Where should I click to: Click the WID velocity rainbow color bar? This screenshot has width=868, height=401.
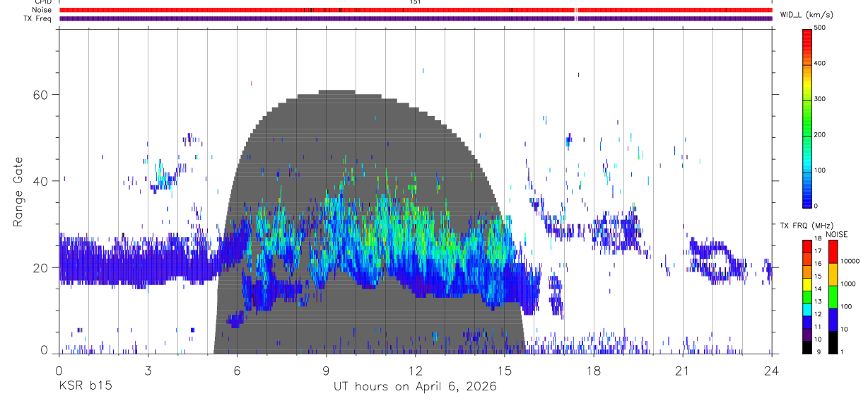807,117
